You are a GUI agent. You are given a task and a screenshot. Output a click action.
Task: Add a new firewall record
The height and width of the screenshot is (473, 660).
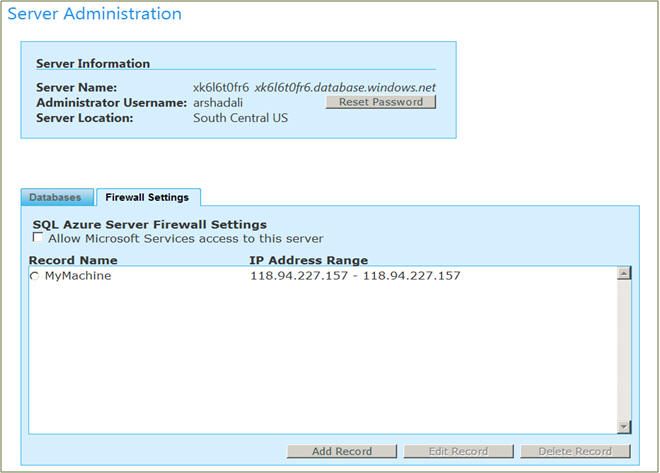click(342, 451)
